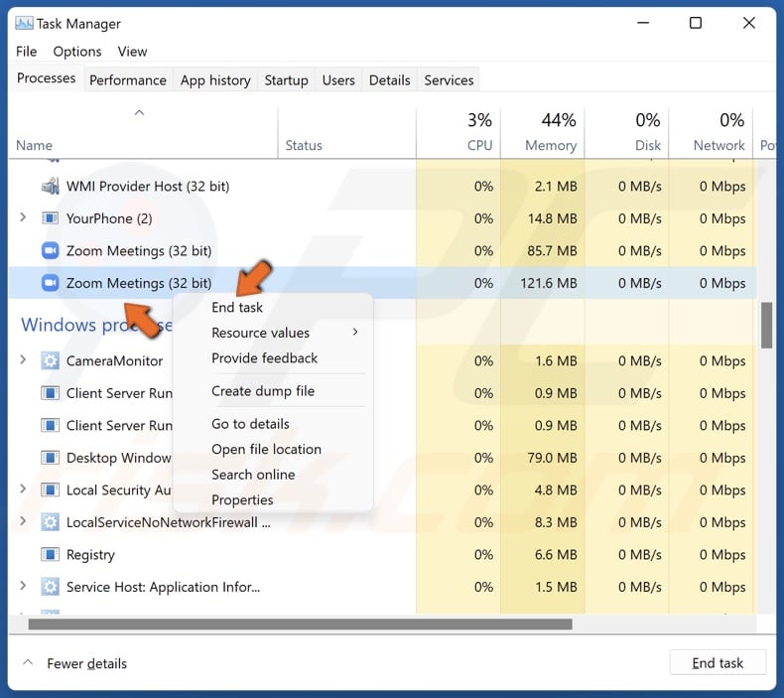Image resolution: width=784 pixels, height=698 pixels.
Task: Click the CameraMonitor gear icon
Action: pyautogui.click(x=50, y=360)
